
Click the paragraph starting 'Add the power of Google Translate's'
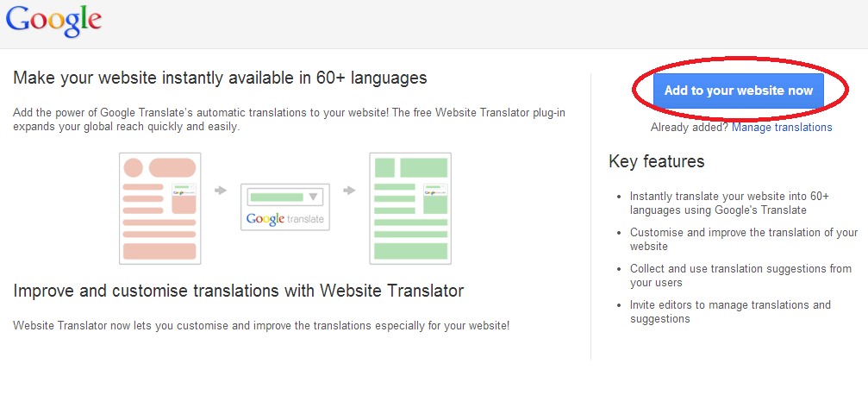[x=289, y=120]
